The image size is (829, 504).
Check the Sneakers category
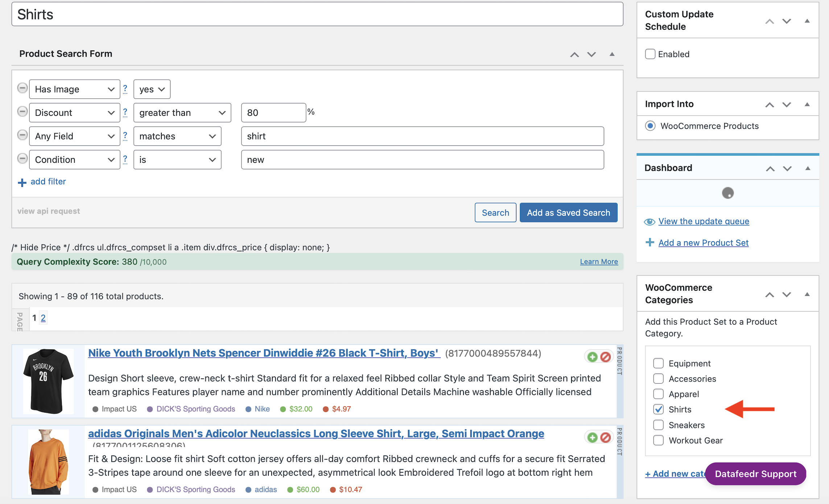coord(658,425)
